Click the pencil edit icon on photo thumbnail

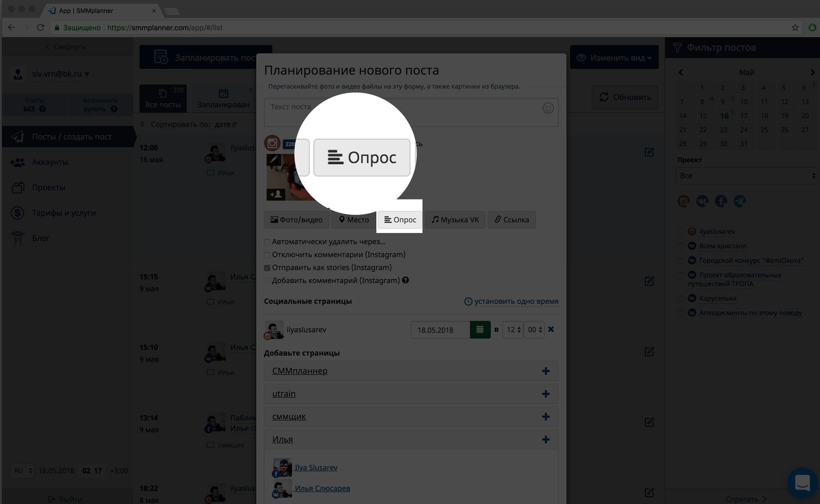tap(274, 159)
